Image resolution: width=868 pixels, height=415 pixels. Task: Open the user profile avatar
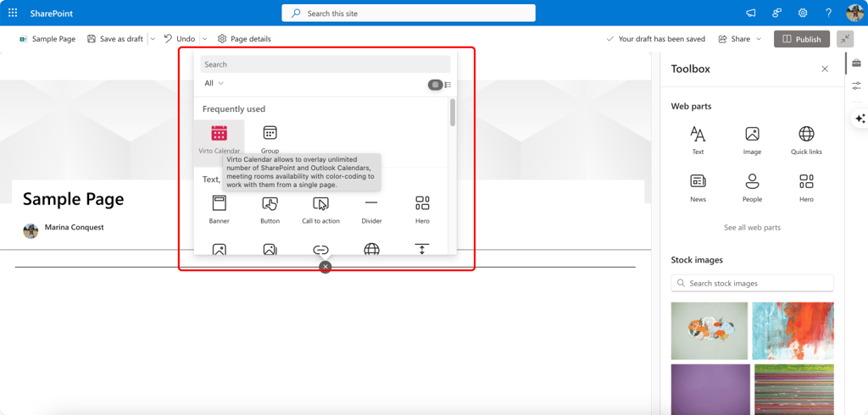click(x=856, y=13)
